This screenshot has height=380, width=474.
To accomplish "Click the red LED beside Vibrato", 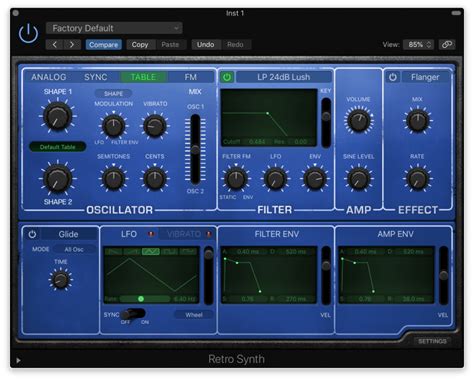I will point(209,234).
